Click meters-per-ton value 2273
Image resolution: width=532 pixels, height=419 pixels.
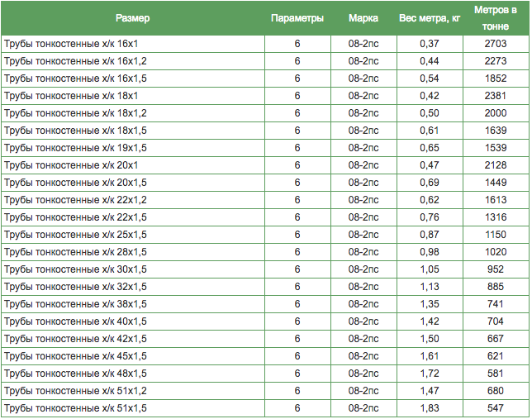(x=496, y=61)
